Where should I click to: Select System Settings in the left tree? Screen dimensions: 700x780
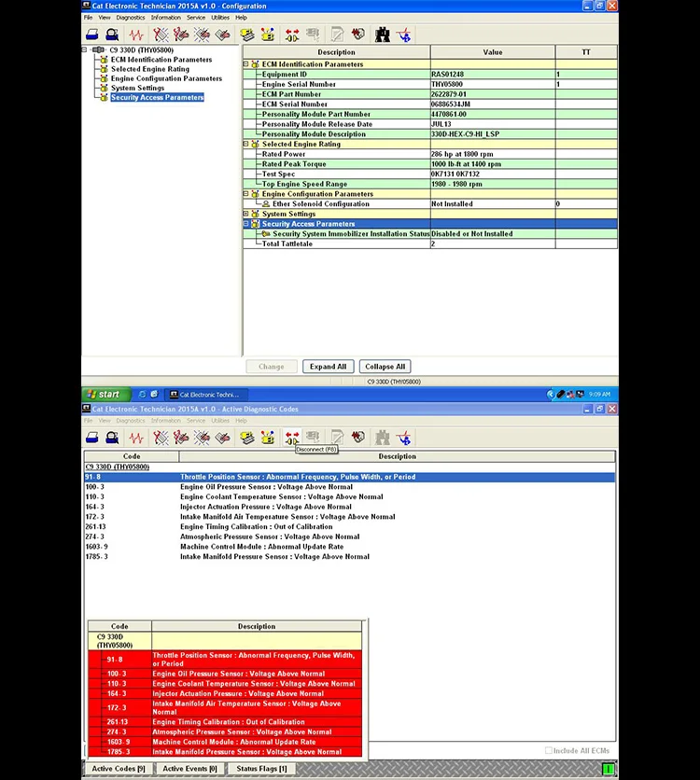pyautogui.click(x=137, y=88)
